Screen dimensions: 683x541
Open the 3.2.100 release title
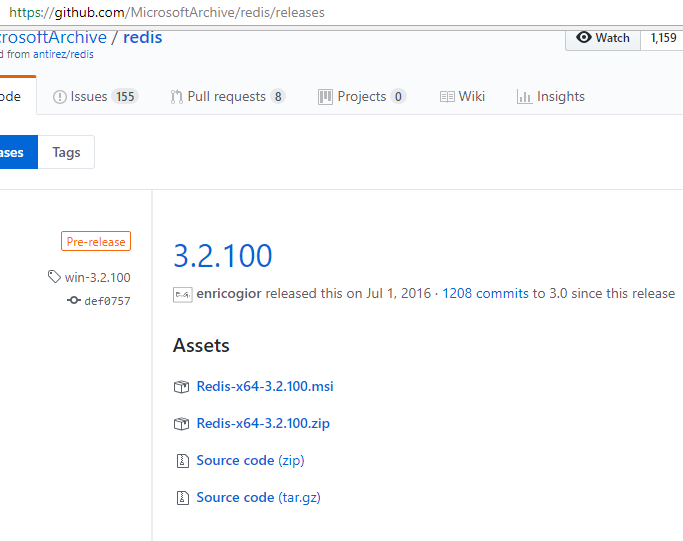tap(223, 256)
